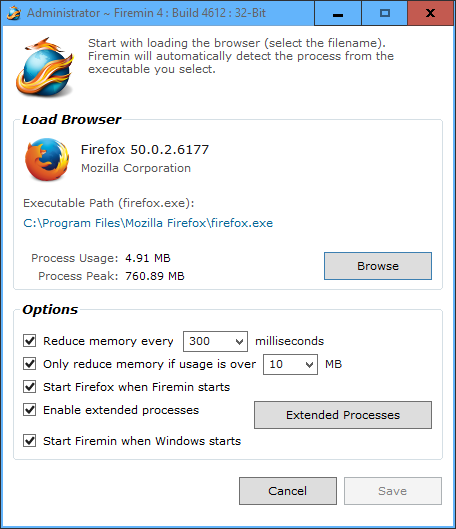Uncheck Only reduce memory if usage is over
This screenshot has width=456, height=529.
30,364
